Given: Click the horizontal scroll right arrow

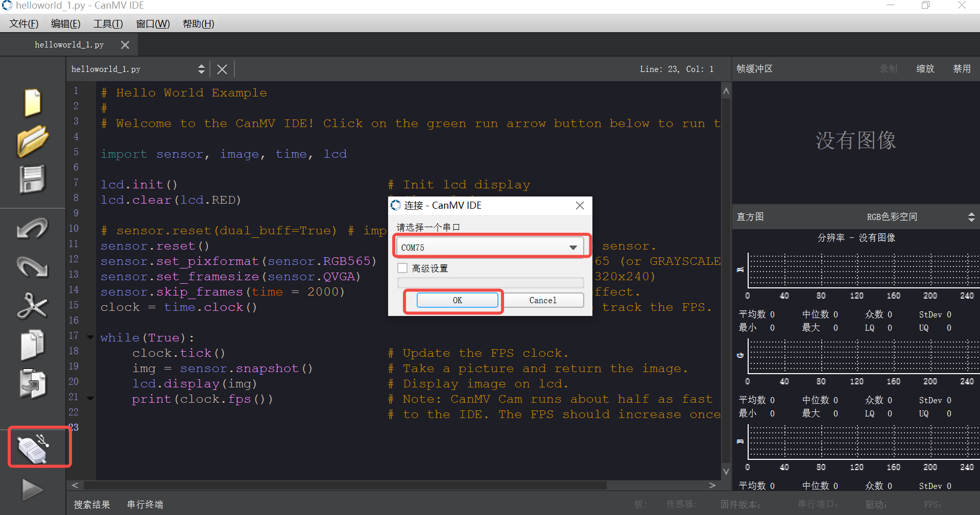Looking at the screenshot, I should (x=712, y=485).
